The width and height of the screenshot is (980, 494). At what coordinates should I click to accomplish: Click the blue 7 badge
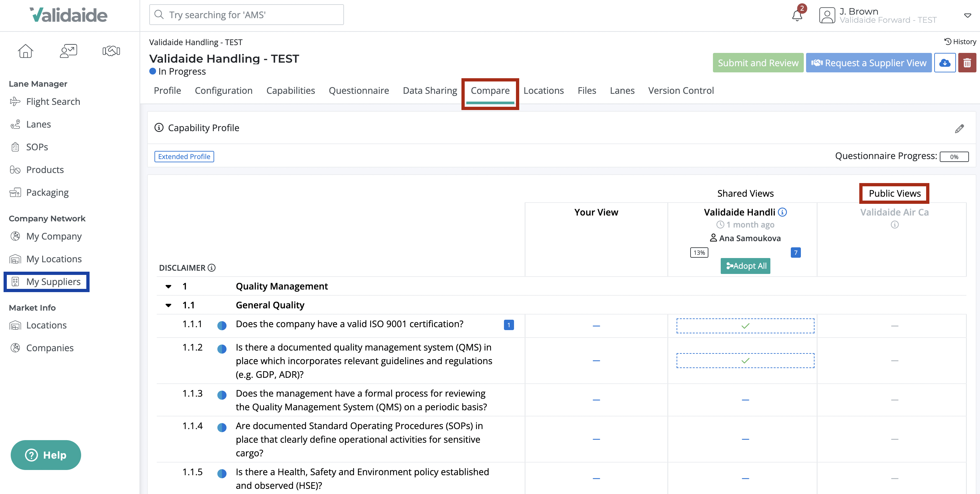[795, 252]
